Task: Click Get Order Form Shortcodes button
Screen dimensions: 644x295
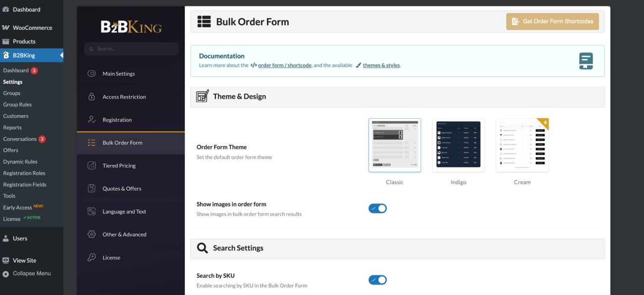Action: point(552,21)
